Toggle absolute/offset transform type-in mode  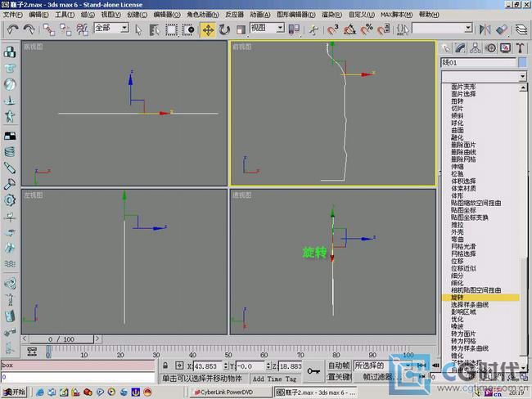click(x=179, y=365)
